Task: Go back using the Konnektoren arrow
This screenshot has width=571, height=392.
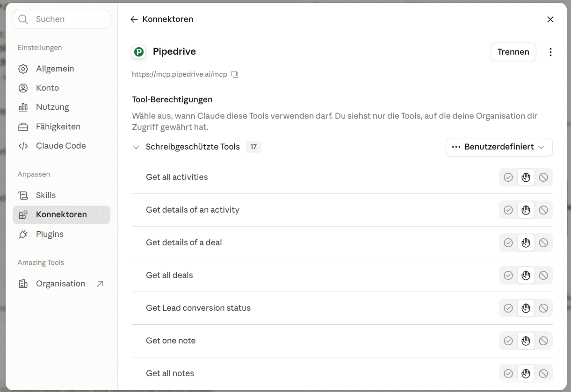Action: [x=134, y=19]
